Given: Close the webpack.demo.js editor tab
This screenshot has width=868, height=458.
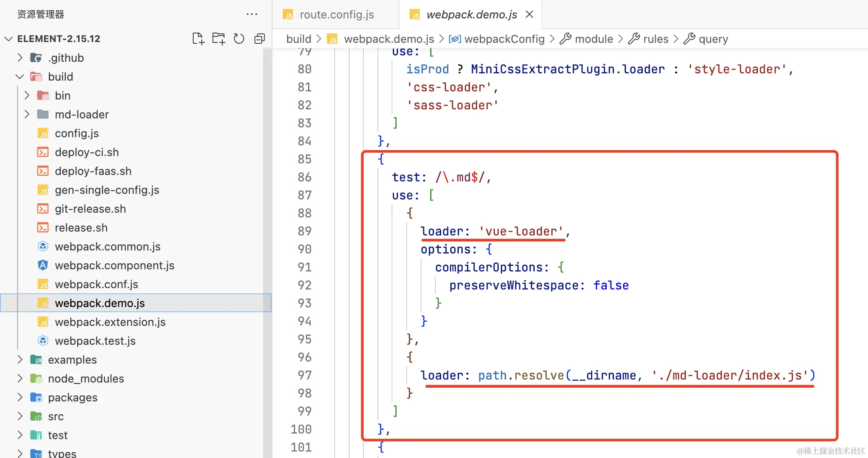Looking at the screenshot, I should tap(530, 14).
